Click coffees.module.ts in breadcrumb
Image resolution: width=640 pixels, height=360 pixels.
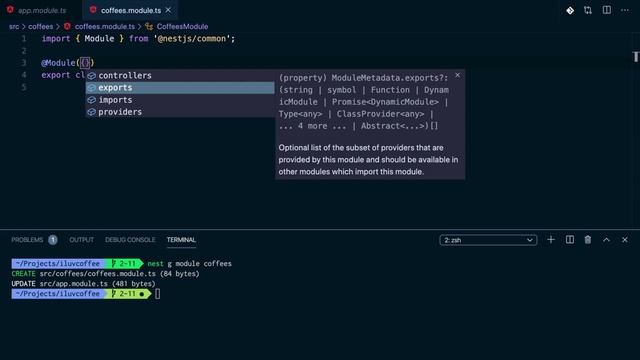104,27
